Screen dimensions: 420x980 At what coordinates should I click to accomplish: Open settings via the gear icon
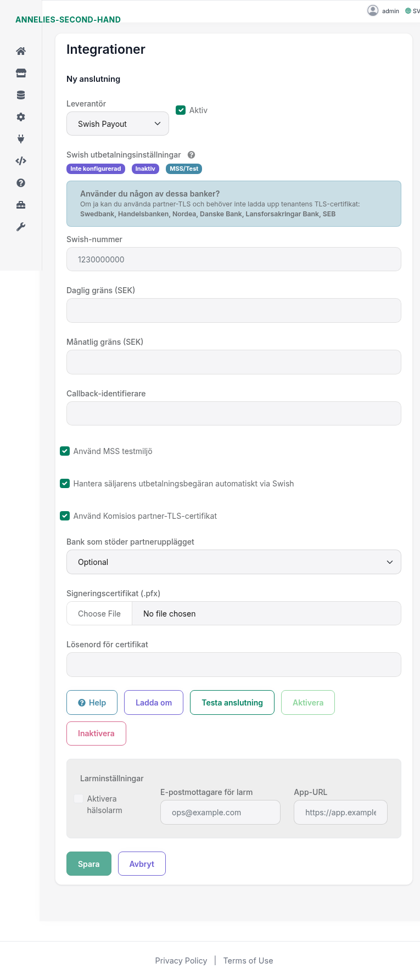(x=20, y=116)
